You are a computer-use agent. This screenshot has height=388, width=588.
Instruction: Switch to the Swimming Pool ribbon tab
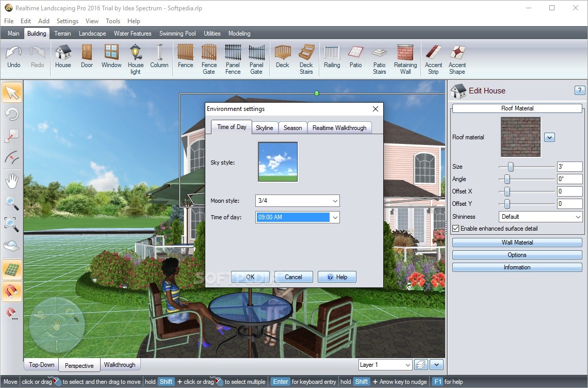coord(177,34)
